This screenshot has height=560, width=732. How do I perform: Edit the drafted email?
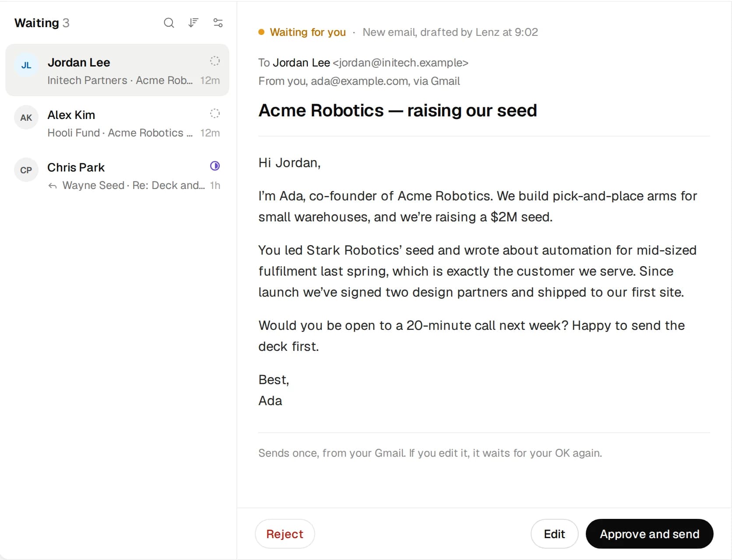click(x=554, y=534)
